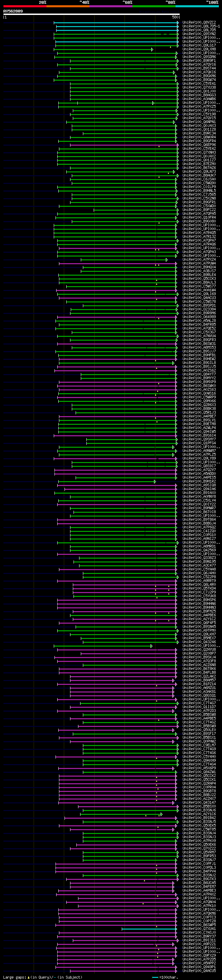Click the green ~80% identity legend segment

coord(154,7)
